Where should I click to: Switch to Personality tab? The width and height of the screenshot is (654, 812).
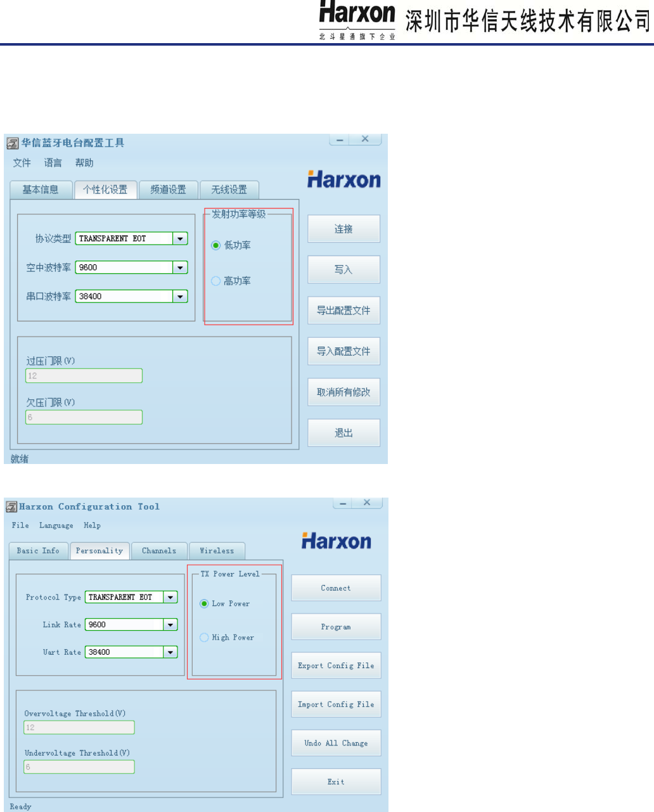click(x=99, y=551)
